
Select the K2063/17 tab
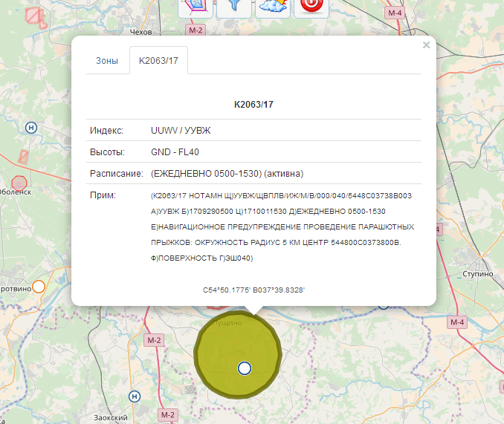pos(158,61)
